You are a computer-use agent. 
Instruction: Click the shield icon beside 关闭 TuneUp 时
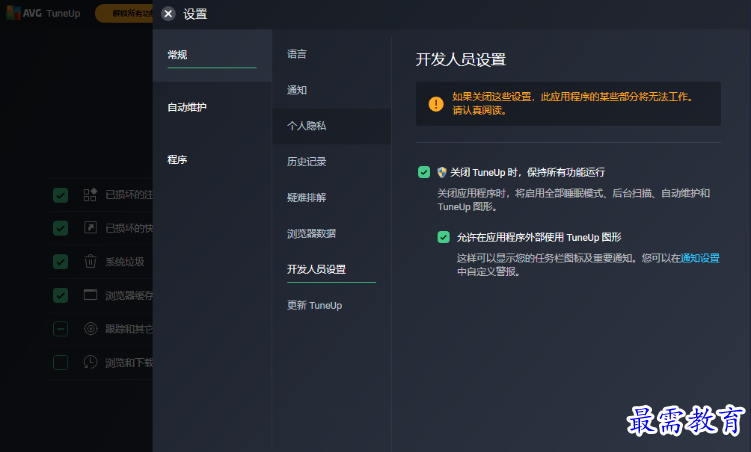pyautogui.click(x=442, y=172)
